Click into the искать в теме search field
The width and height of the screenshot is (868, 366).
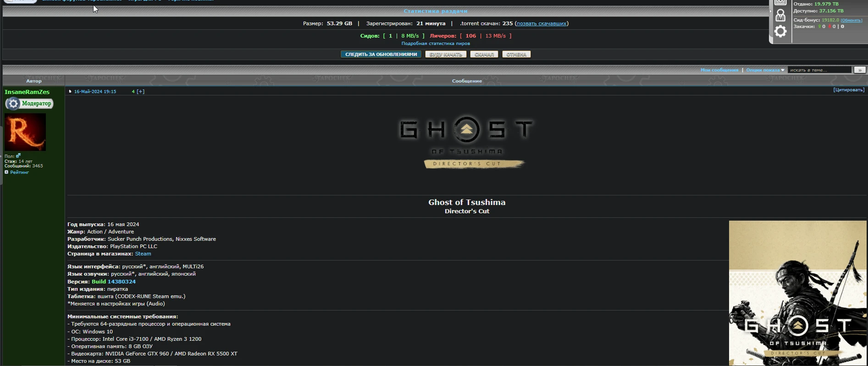tap(819, 70)
